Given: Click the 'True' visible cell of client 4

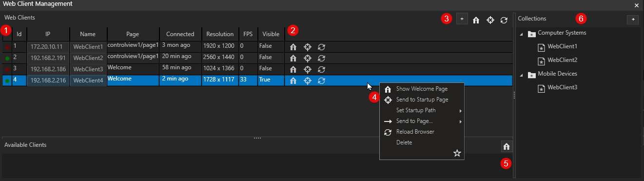Looking at the screenshot, I should click(x=271, y=80).
